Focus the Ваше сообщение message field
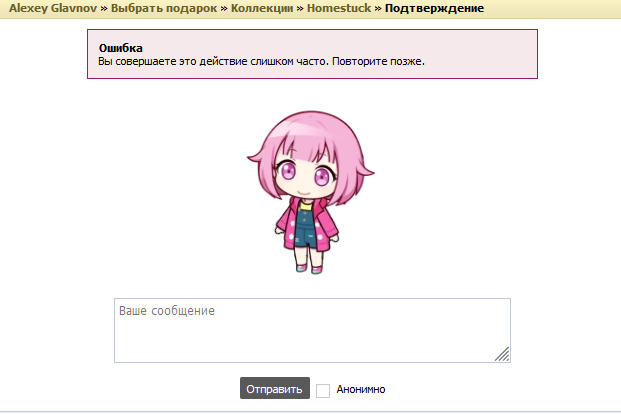The width and height of the screenshot is (621, 414). coord(312,330)
